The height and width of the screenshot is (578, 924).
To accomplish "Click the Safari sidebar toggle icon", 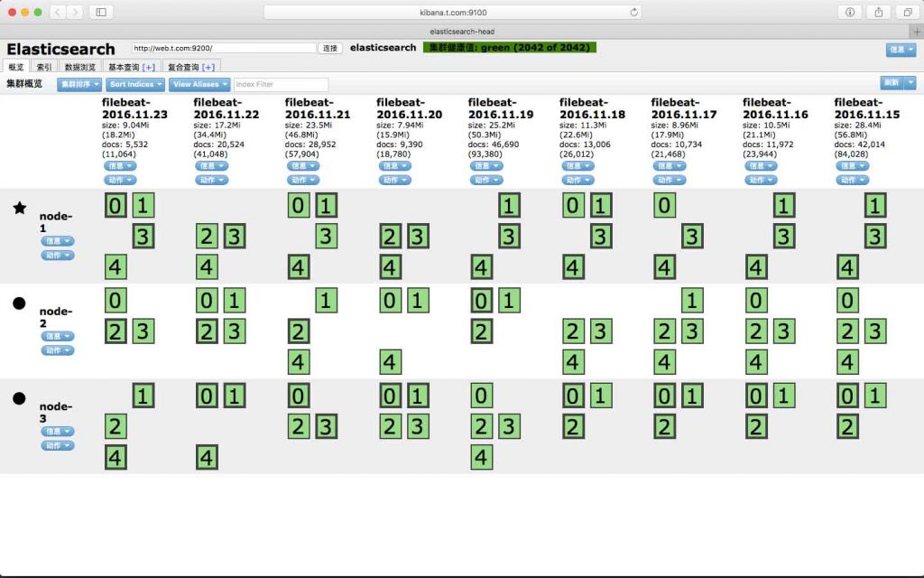I will tap(100, 12).
